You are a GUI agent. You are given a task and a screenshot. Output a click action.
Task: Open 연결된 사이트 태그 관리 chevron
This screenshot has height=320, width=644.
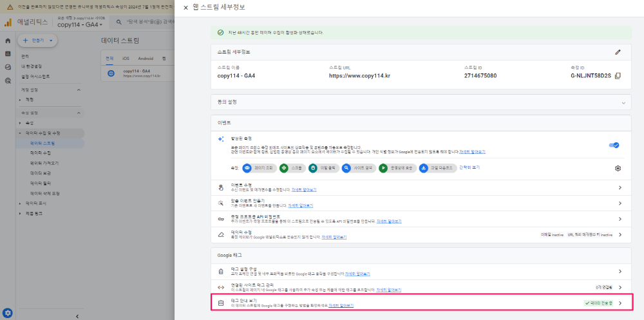pos(620,287)
